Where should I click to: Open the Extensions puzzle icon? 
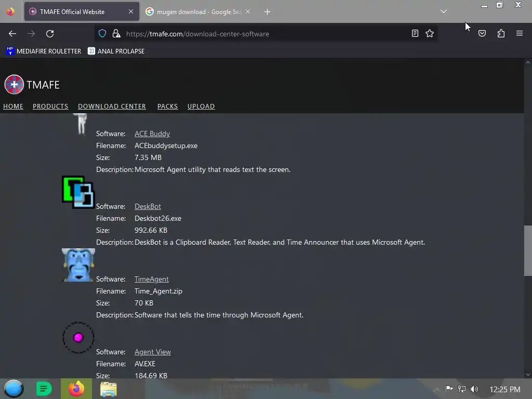501,33
